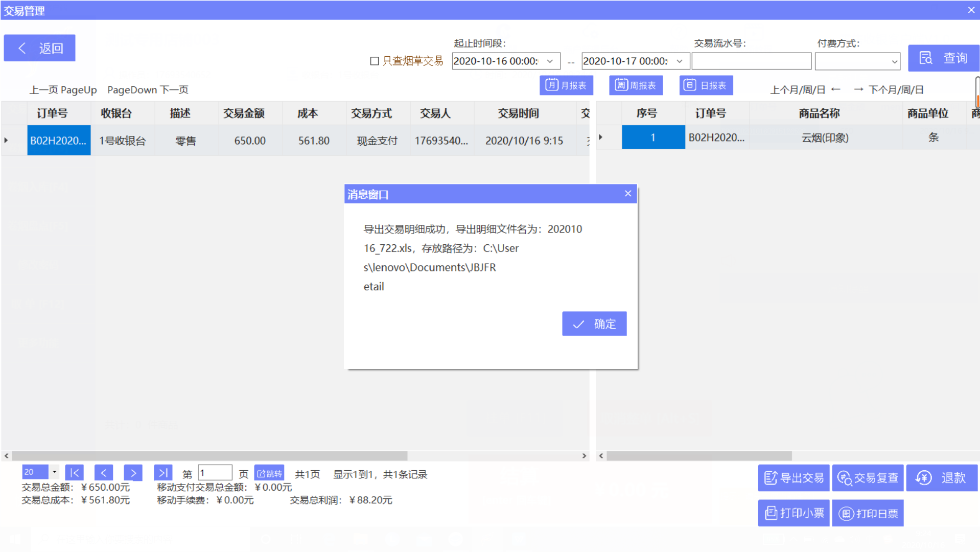
Task: Confirm the export message with 确定
Action: pos(594,324)
